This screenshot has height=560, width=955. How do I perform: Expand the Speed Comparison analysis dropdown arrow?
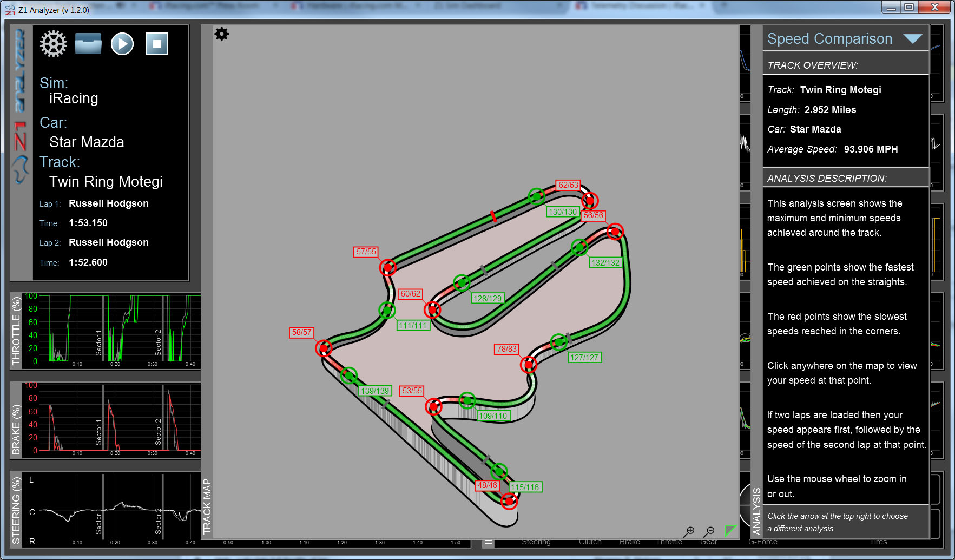913,39
